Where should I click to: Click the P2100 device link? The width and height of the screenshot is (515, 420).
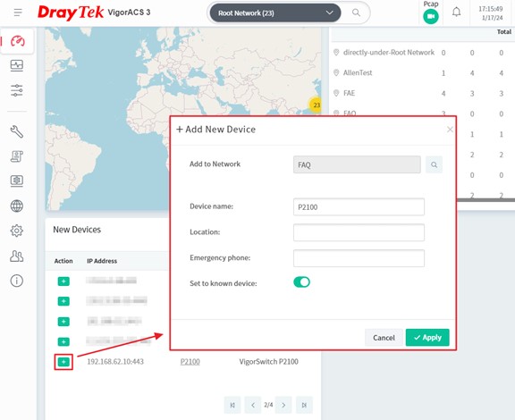tap(190, 362)
